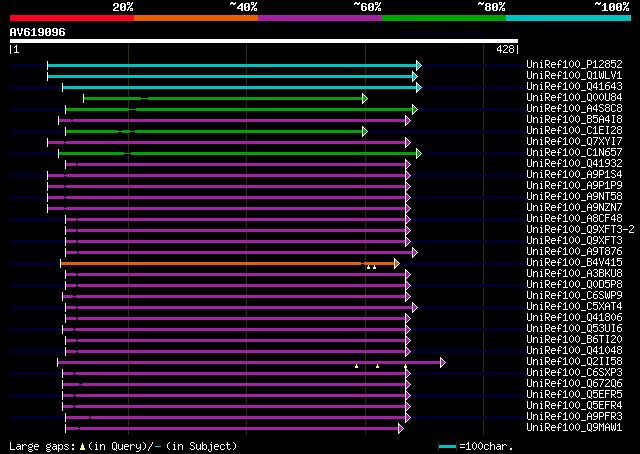Click the purple arrowhead ending the Q2II58 alignment
The height and width of the screenshot is (454, 640).
[x=443, y=363]
